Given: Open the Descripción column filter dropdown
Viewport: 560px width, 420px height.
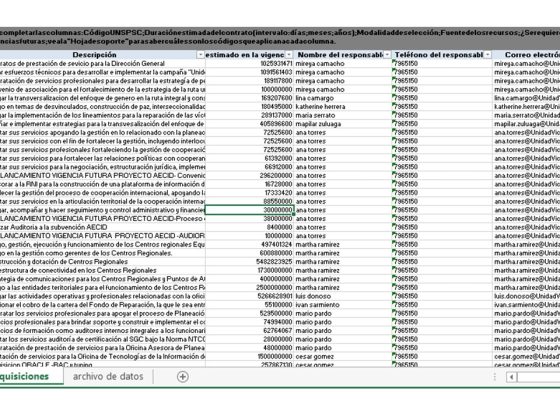Looking at the screenshot, I should (200, 55).
